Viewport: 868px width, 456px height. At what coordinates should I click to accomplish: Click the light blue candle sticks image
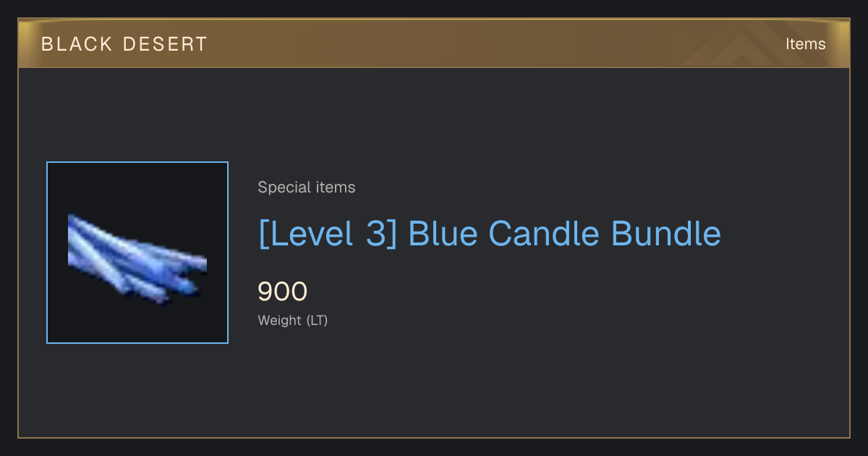tap(137, 258)
